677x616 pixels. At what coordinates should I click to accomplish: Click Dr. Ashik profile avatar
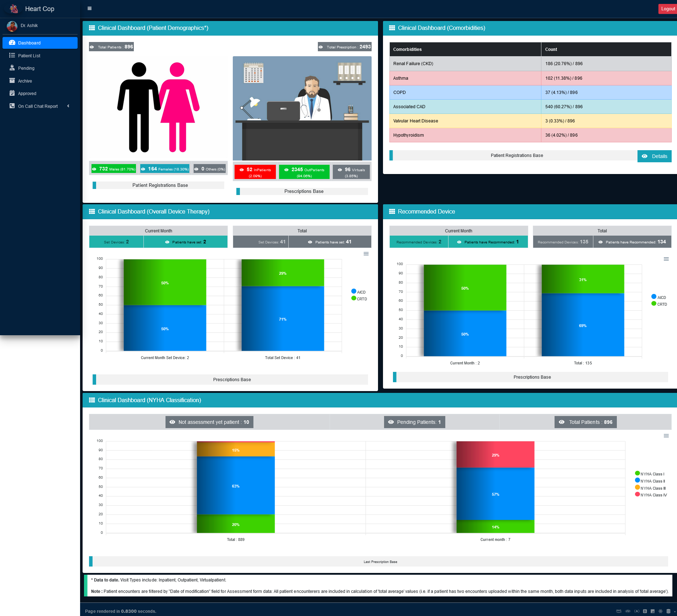[x=12, y=26]
